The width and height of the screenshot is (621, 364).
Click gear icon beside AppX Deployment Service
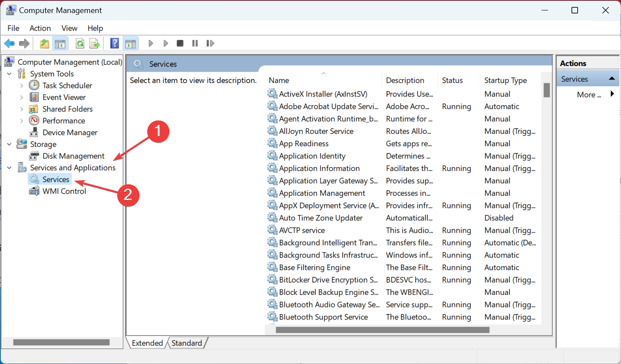(x=272, y=205)
